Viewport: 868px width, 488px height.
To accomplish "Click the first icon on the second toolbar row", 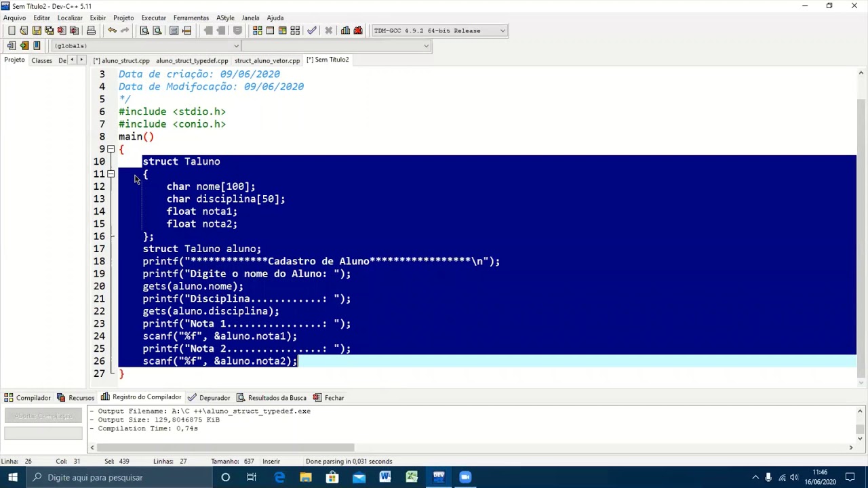I will 12,45.
